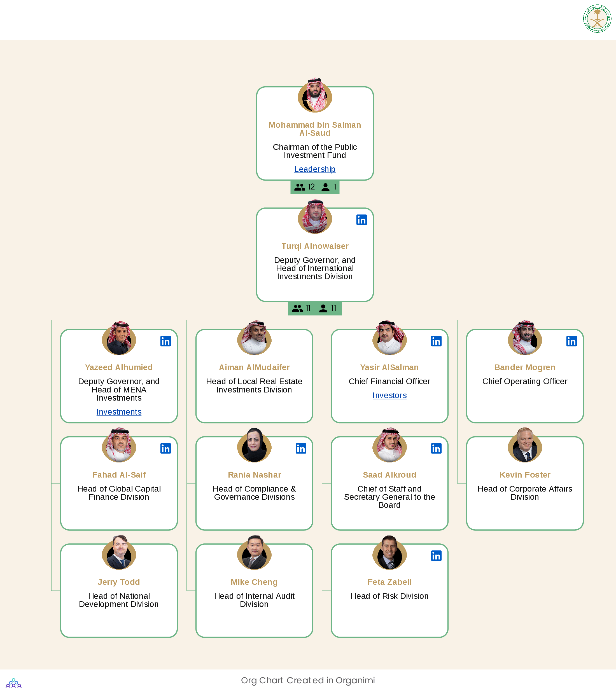The height and width of the screenshot is (699, 616).
Task: Click the Chief Financial Officer title
Action: (389, 381)
